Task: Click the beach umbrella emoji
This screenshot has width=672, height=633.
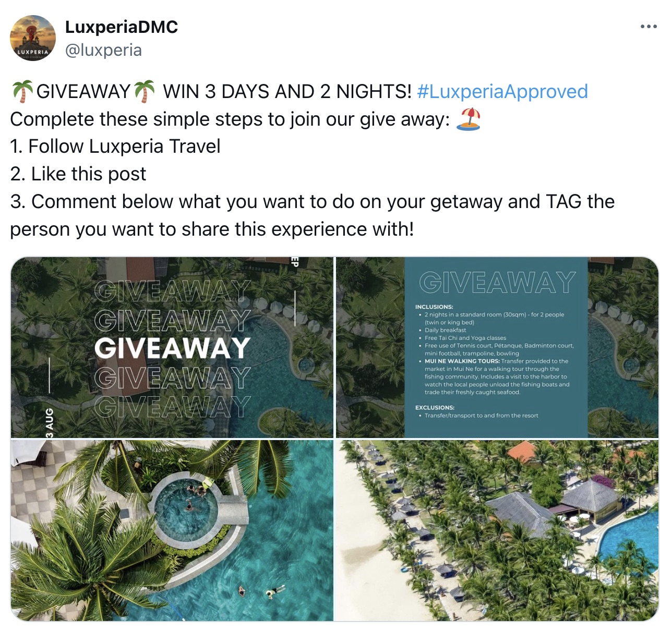Action: (x=468, y=119)
